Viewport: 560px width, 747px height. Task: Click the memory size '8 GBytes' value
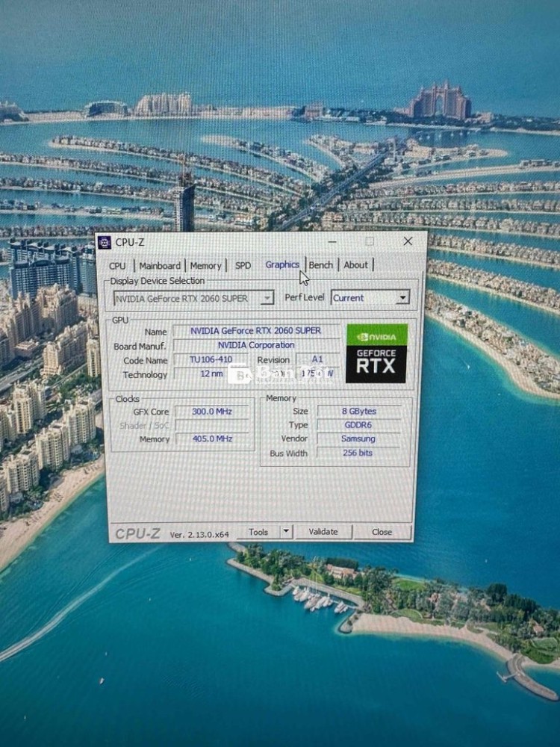point(359,411)
